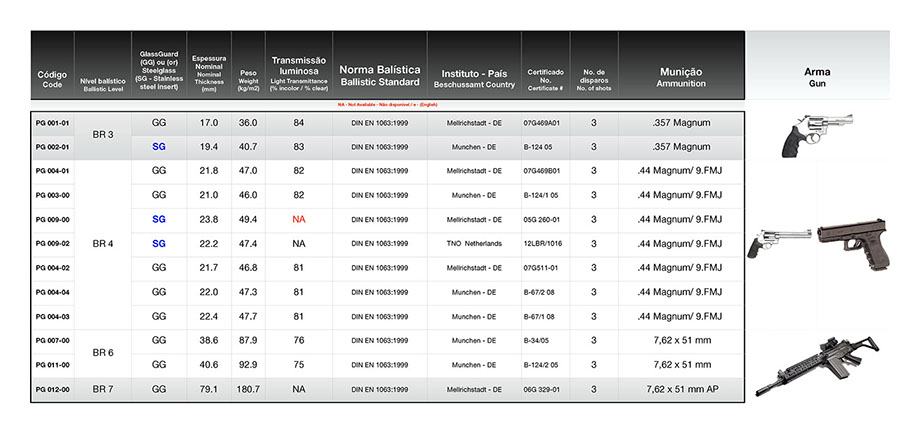Select code PG 004-03

(53, 317)
